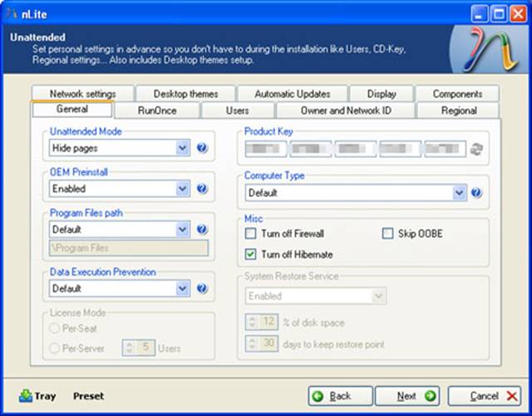Image resolution: width=532 pixels, height=416 pixels.
Task: Open the Unattended Mode dropdown
Action: coord(183,148)
